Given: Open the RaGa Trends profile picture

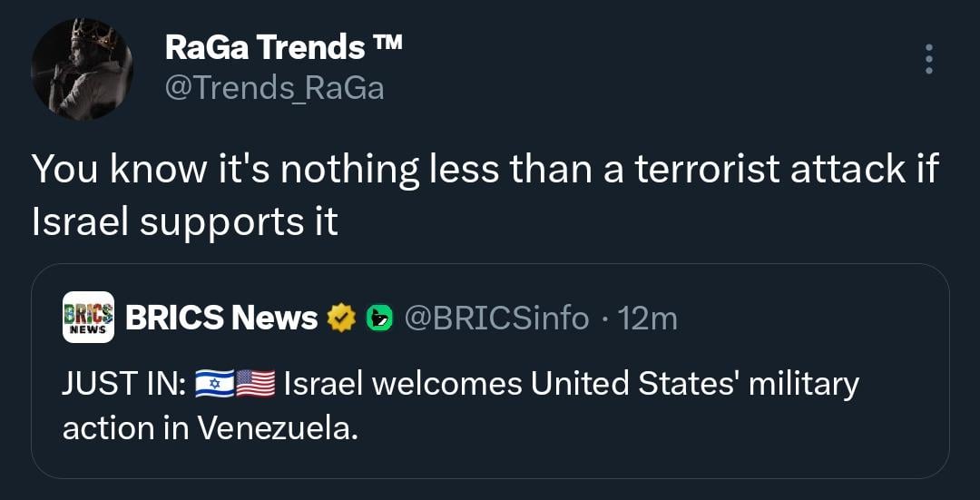Looking at the screenshot, I should coord(82,69).
